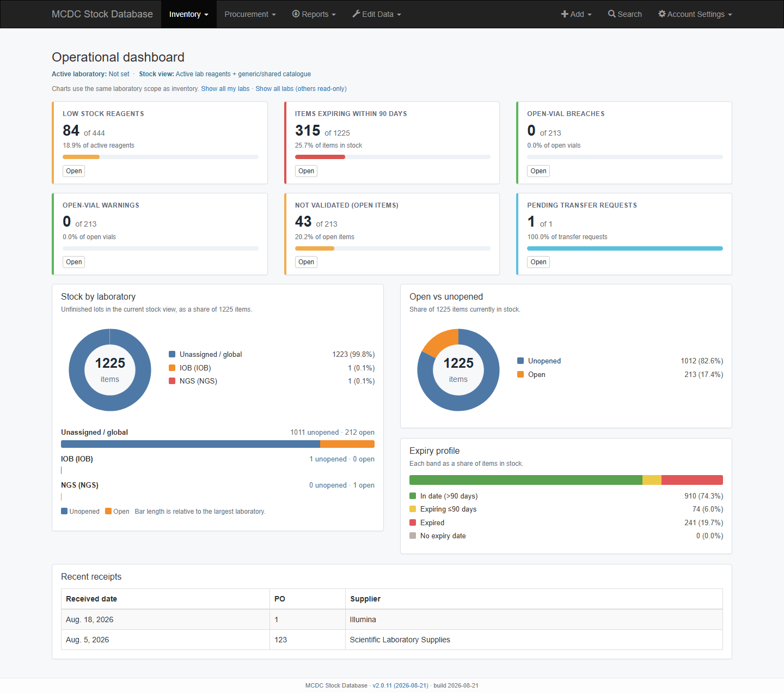Click the Open orange swatch in Open vs unopened legend
This screenshot has height=693, width=784.
pos(520,374)
